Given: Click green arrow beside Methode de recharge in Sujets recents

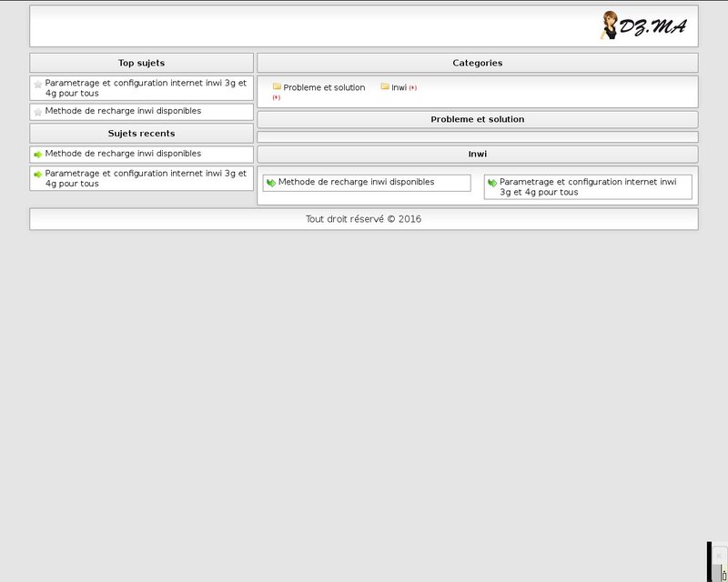Looking at the screenshot, I should click(x=38, y=155).
